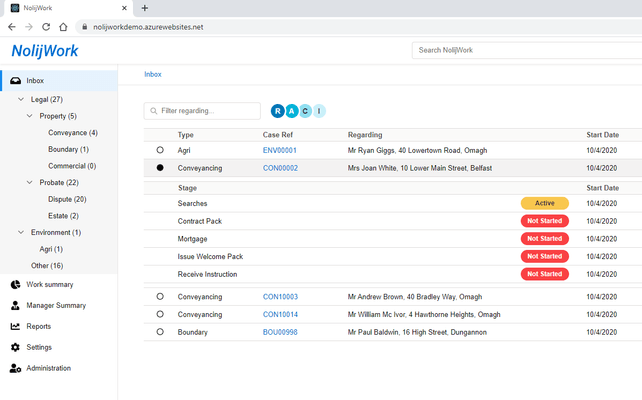Click the Reports chart icon

click(x=15, y=327)
